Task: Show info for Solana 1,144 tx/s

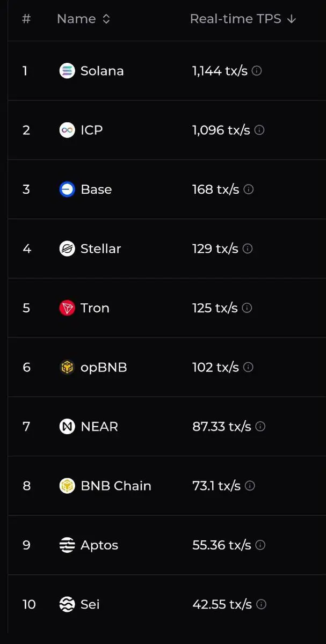Action: tap(257, 71)
